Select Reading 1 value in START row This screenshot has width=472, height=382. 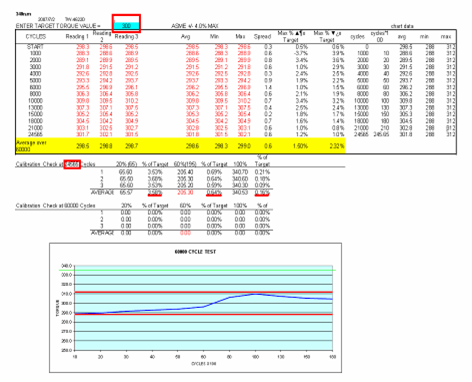tap(82, 47)
